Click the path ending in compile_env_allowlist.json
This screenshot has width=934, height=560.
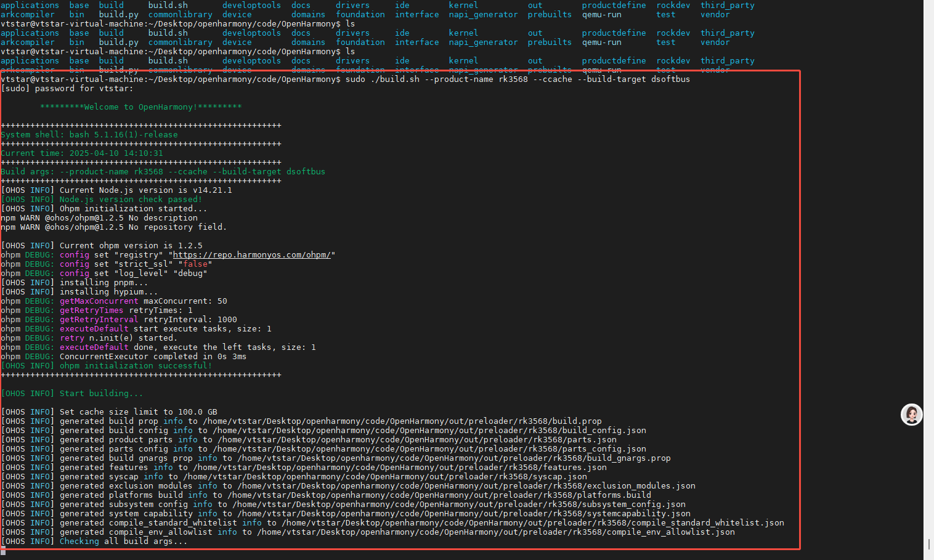click(x=496, y=532)
